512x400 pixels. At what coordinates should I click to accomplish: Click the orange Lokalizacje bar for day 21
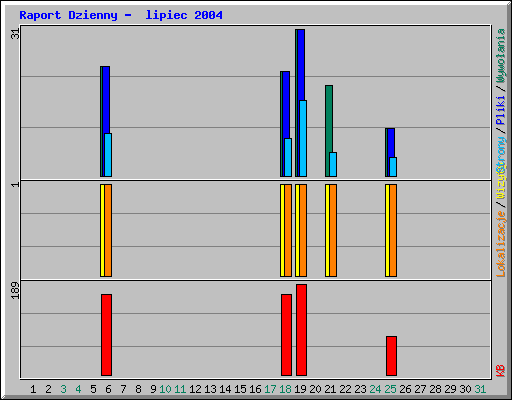coord(333,230)
